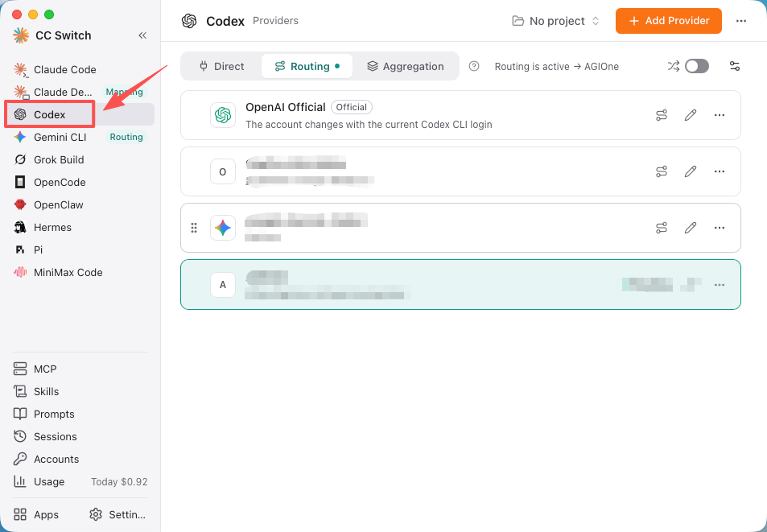Viewport: 767px width, 532px height.
Task: Open more options for OpenAI Official
Action: tap(719, 115)
